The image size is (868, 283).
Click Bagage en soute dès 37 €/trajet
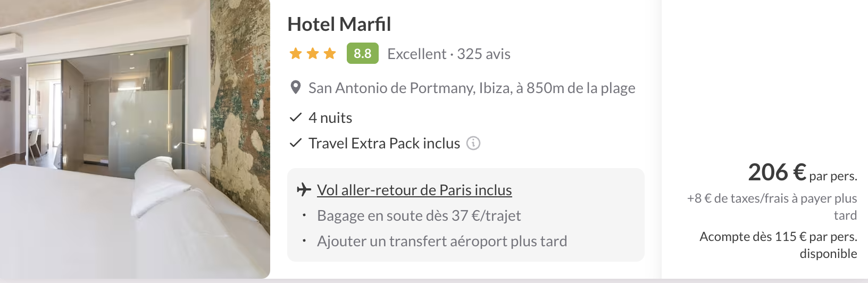[419, 215]
